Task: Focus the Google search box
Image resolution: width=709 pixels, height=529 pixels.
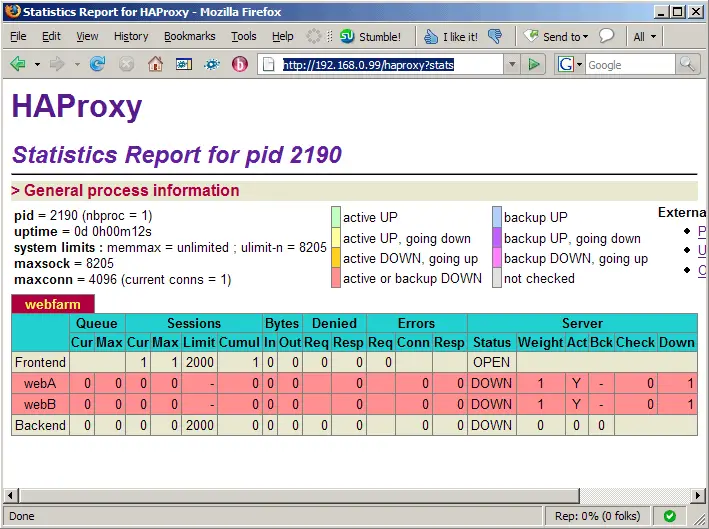Action: [x=630, y=65]
